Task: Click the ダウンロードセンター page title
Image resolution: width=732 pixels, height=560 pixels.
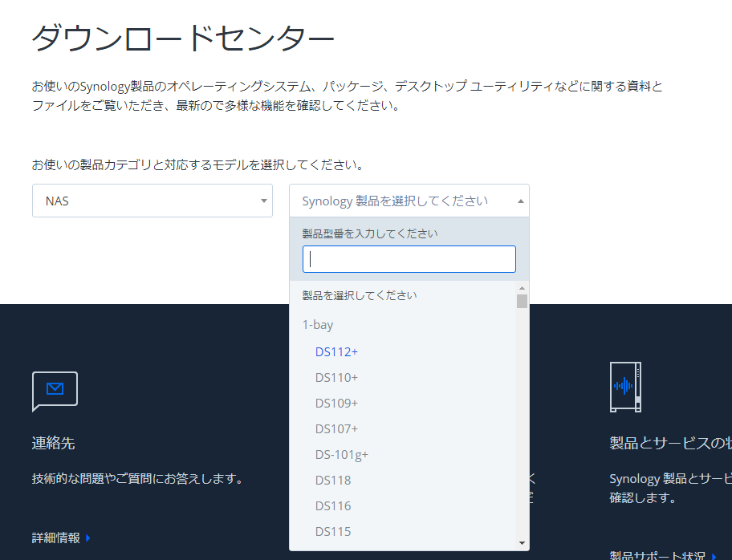Action: (x=182, y=39)
